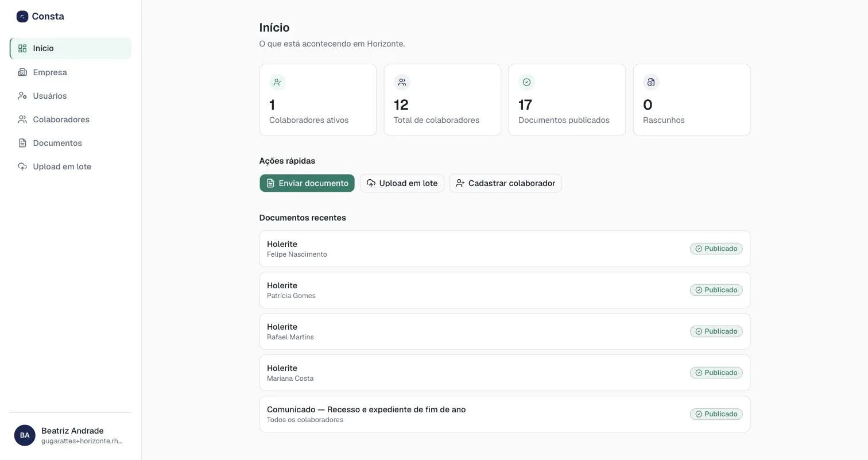This screenshot has width=868, height=460.
Task: Click the Colaboradores people icon
Action: pyautogui.click(x=22, y=119)
